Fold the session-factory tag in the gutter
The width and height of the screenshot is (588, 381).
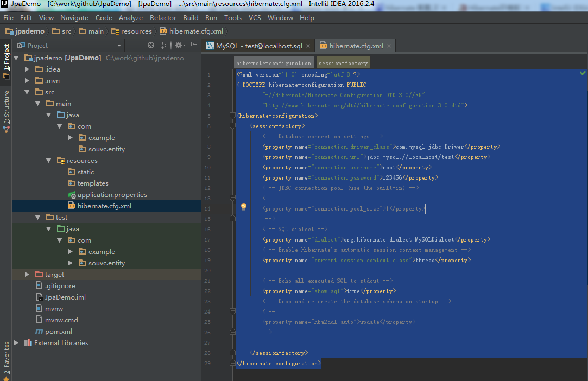232,126
